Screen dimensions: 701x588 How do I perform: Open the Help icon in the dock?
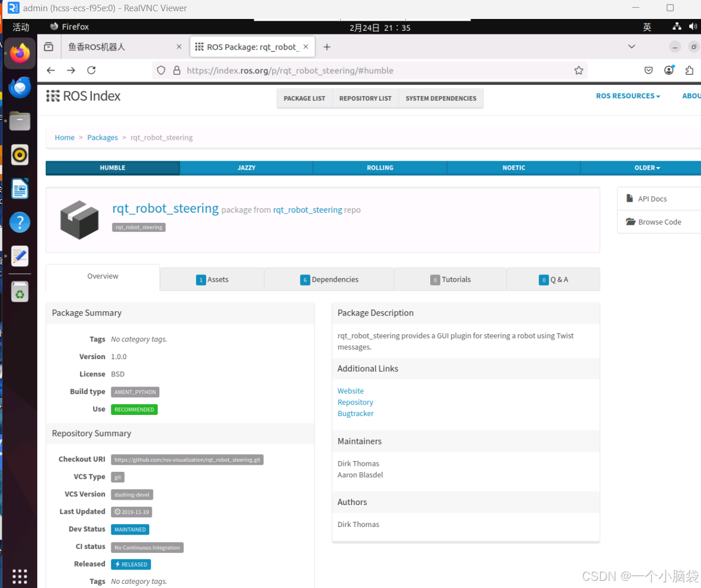20,222
